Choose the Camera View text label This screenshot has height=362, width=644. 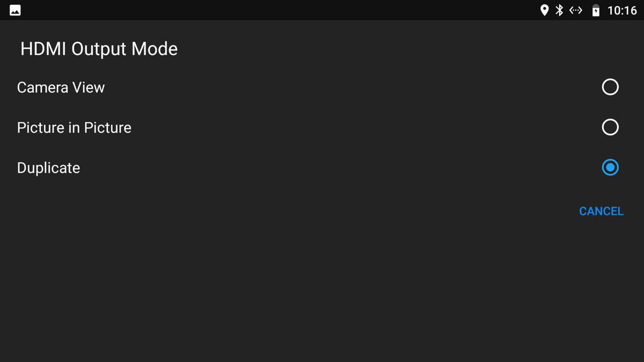pos(61,87)
